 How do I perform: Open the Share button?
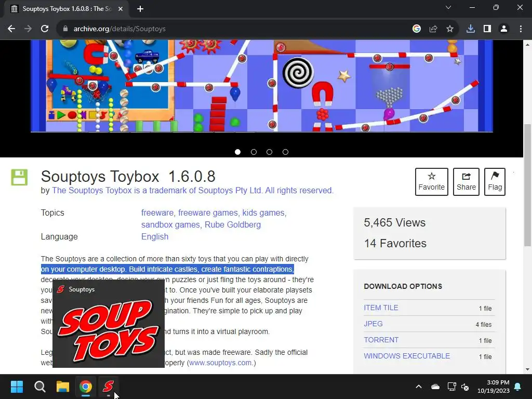[466, 182]
